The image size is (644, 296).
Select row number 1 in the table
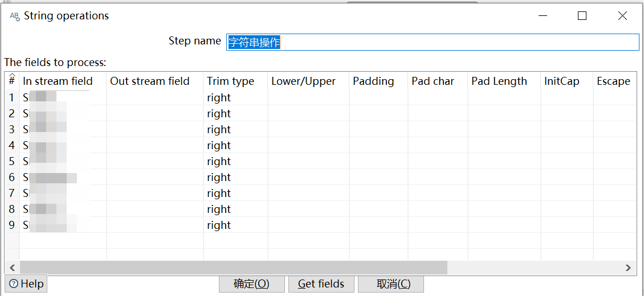[12, 97]
